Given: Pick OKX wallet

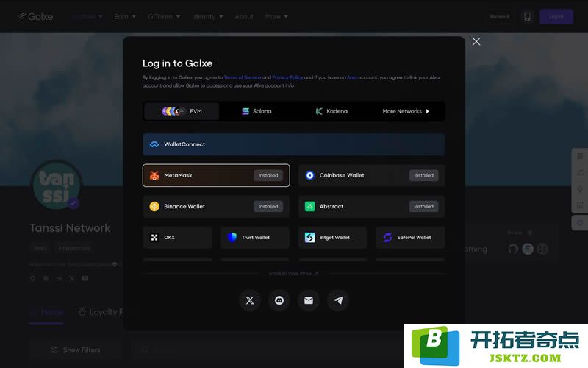Looking at the screenshot, I should 177,237.
